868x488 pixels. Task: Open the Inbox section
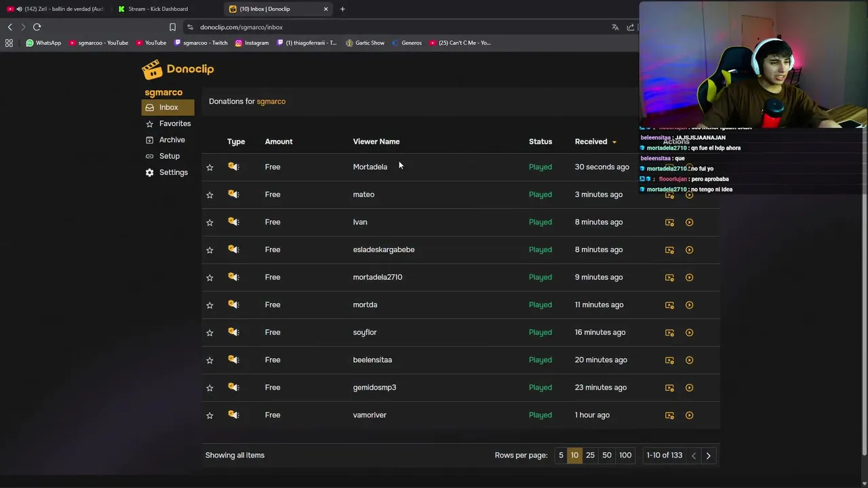tap(167, 107)
